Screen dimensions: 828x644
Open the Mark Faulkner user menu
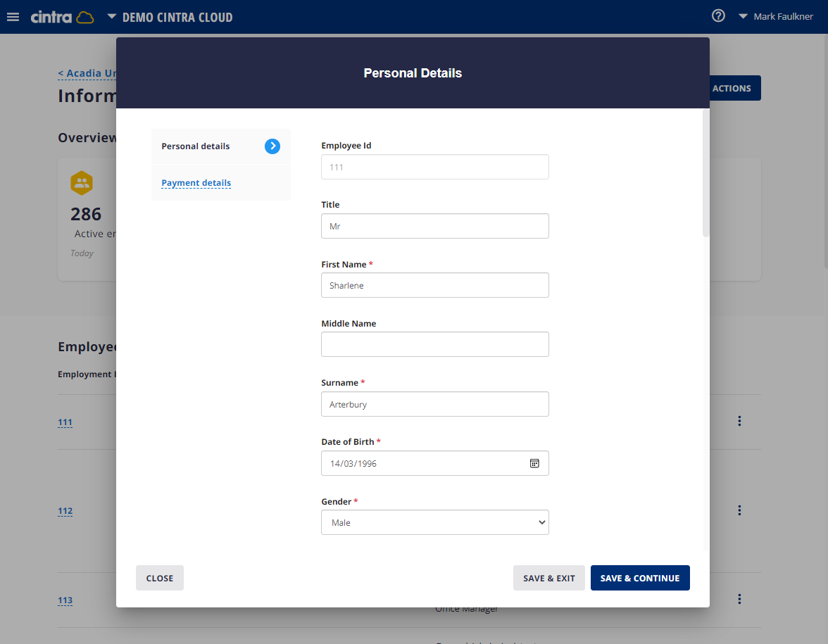pyautogui.click(x=776, y=16)
